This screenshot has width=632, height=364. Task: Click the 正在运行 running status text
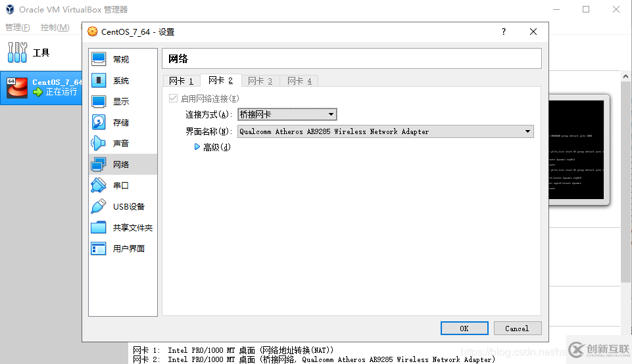(x=61, y=92)
